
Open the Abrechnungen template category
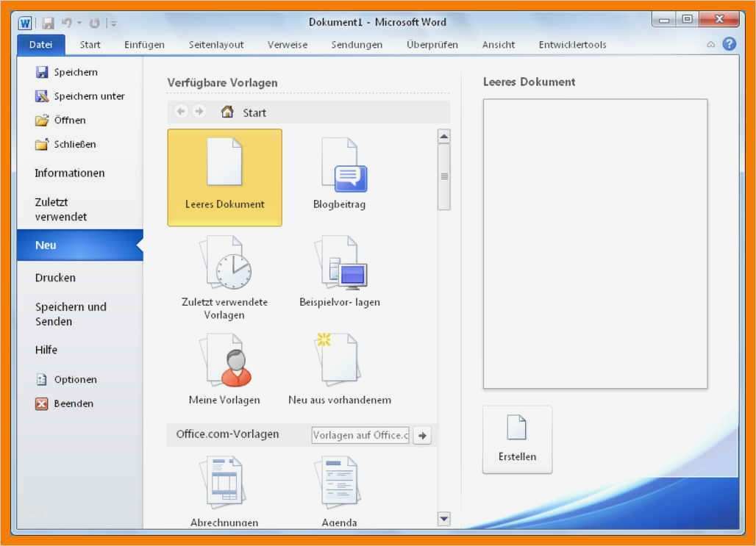click(225, 492)
